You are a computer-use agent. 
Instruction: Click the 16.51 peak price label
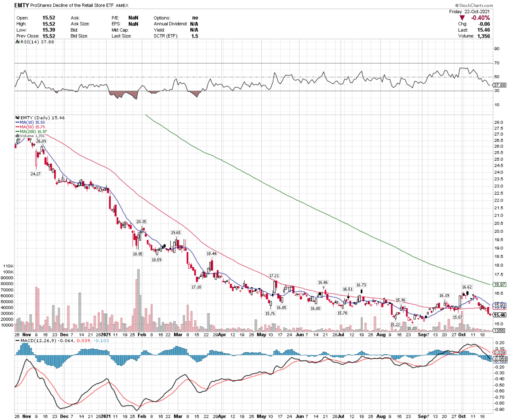pyautogui.click(x=348, y=289)
